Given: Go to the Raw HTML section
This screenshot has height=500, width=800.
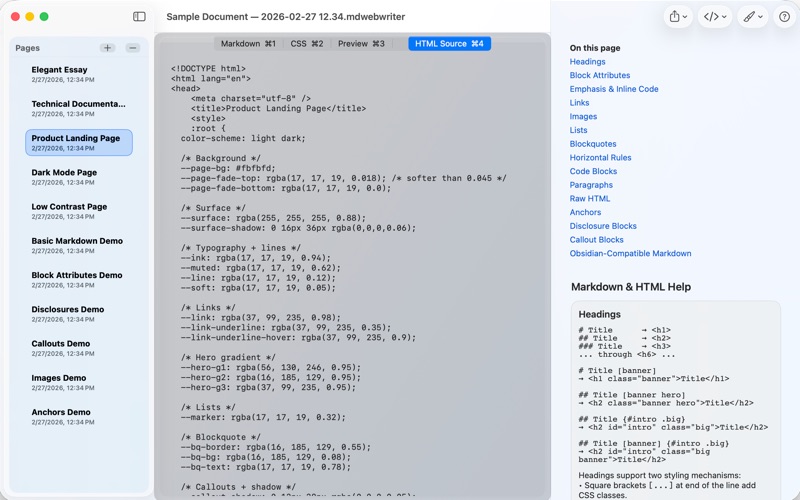Looking at the screenshot, I should (589, 198).
